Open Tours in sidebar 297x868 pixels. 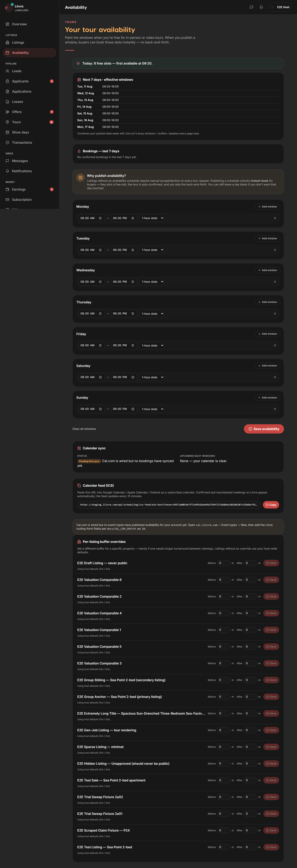(30, 122)
